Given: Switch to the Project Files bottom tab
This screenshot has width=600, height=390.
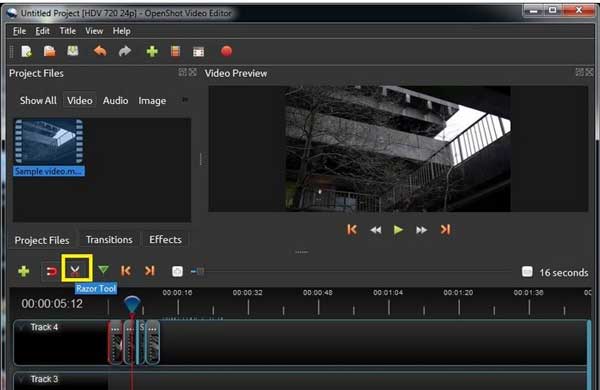Looking at the screenshot, I should tap(42, 240).
